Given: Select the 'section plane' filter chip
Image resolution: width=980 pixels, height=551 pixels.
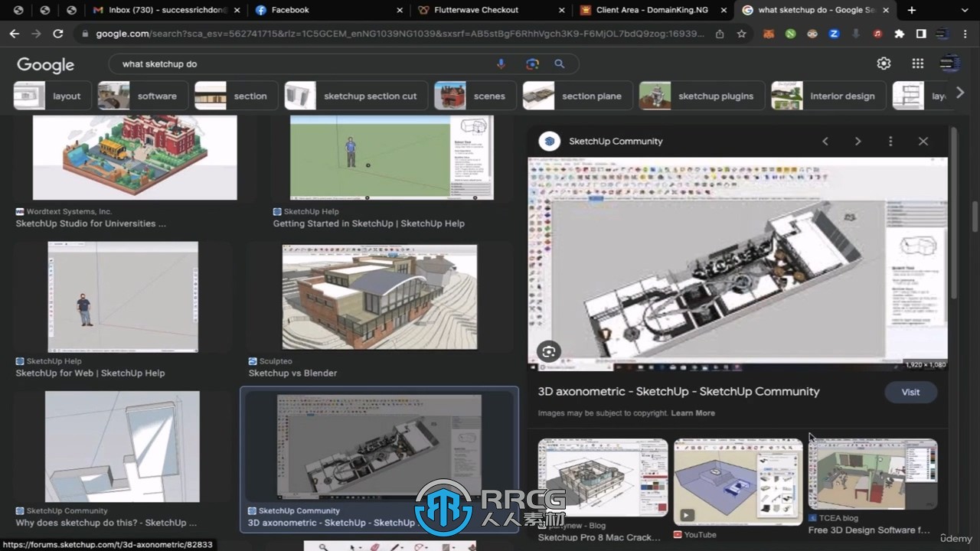Looking at the screenshot, I should (x=577, y=96).
